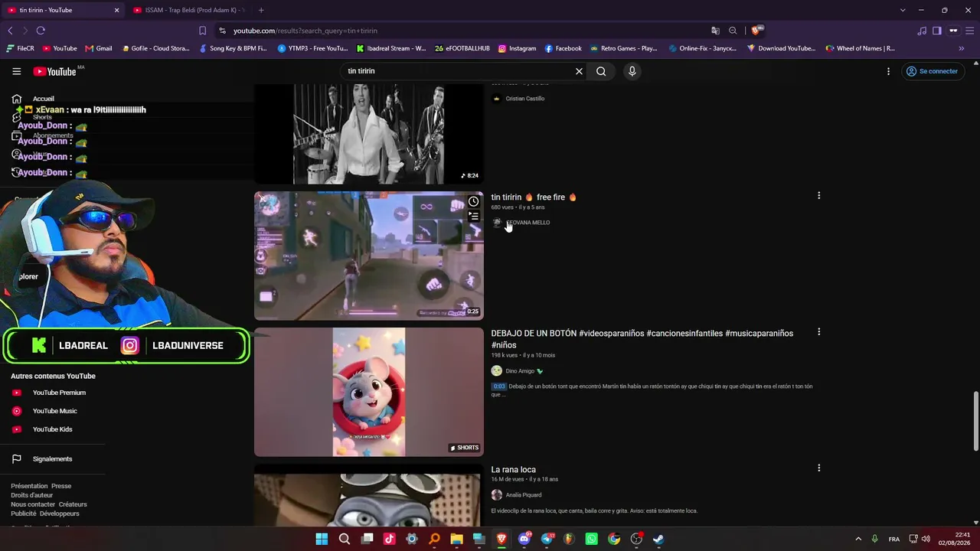Open Telegram from the taskbar
This screenshot has width=980, height=551.
(547, 539)
